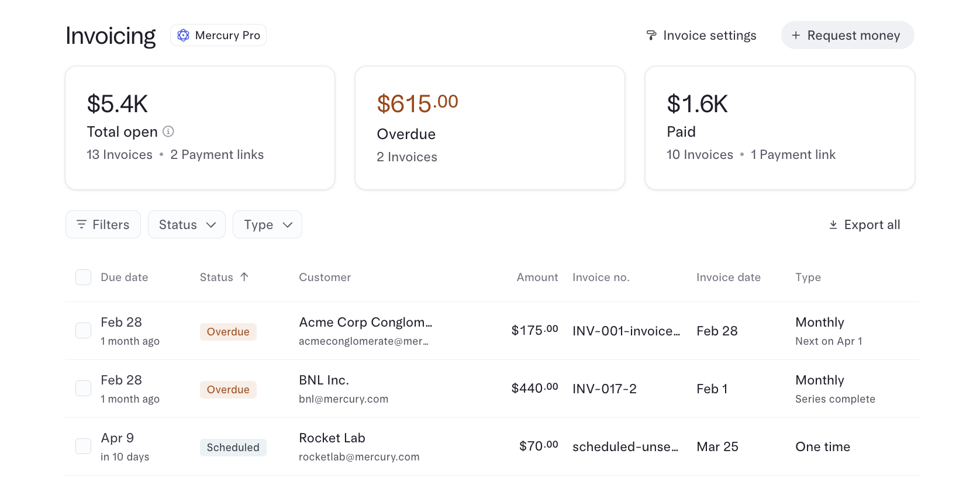Click the Type column header
The height and width of the screenshot is (485, 980).
click(x=808, y=278)
